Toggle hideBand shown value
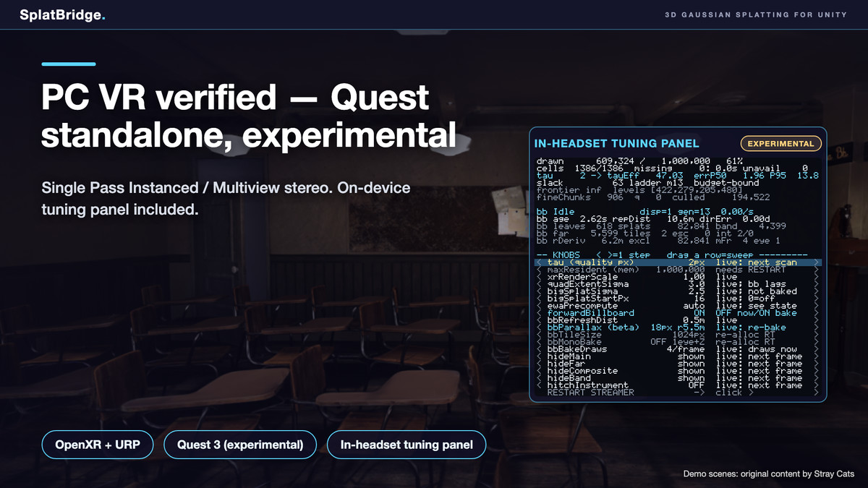This screenshot has height=488, width=868. coord(691,378)
